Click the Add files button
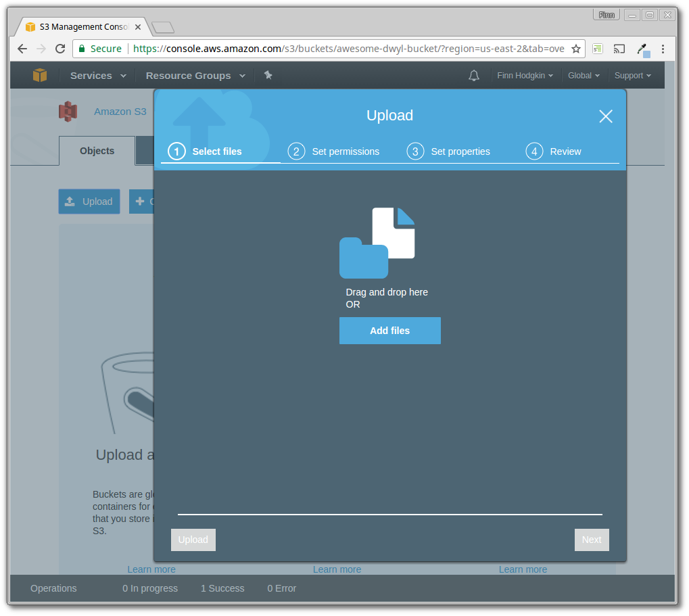 point(389,331)
